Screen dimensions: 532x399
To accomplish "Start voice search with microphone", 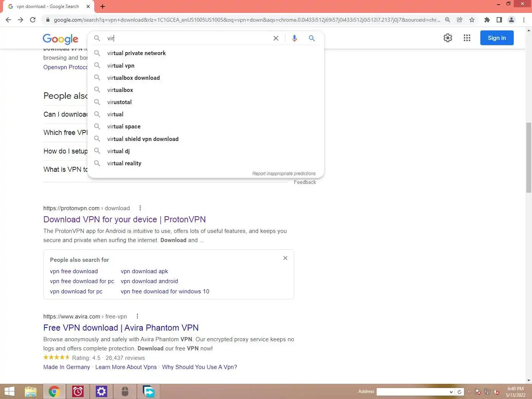I will pyautogui.click(x=294, y=38).
